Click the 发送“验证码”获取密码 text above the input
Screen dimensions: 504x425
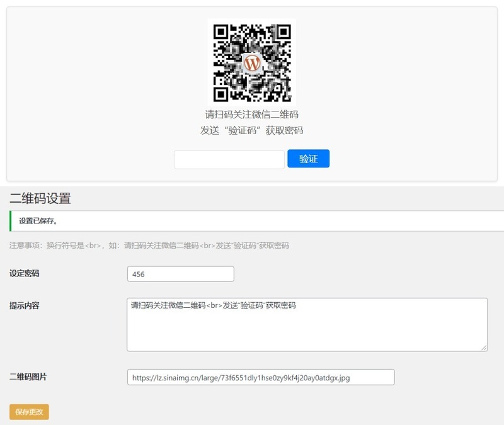[x=251, y=130]
